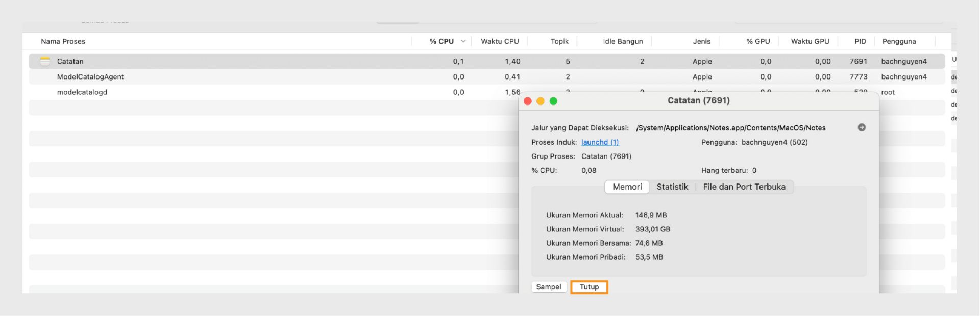Minimize the Catatan info window with yellow button
The height and width of the screenshot is (316, 980).
click(541, 101)
